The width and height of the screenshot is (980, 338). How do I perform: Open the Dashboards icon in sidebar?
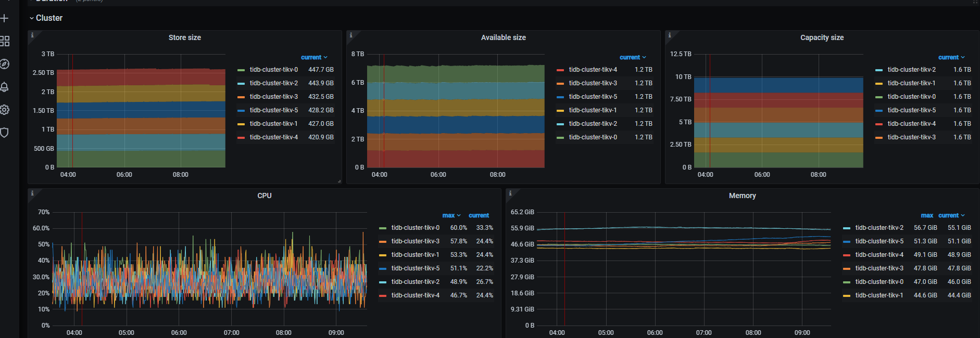click(x=5, y=41)
